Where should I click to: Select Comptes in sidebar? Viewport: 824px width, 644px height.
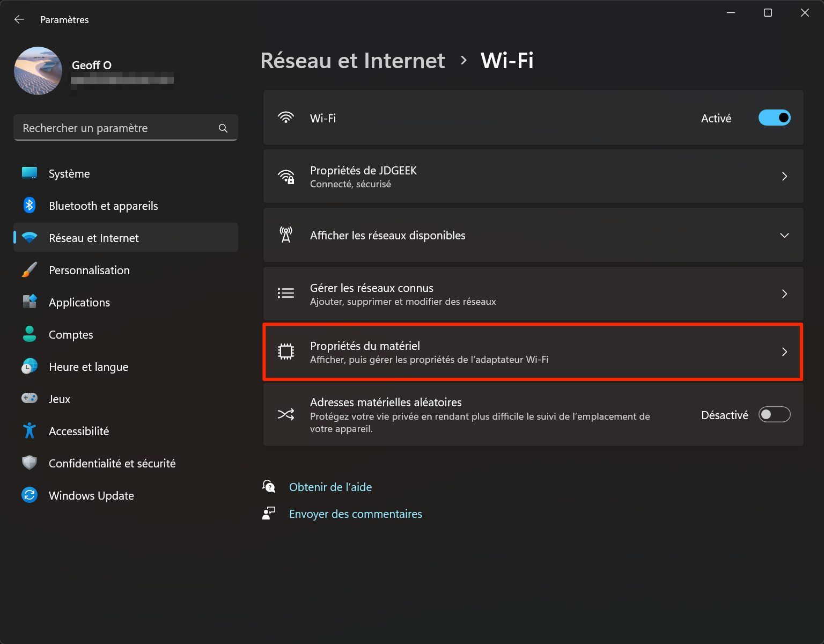click(x=126, y=334)
